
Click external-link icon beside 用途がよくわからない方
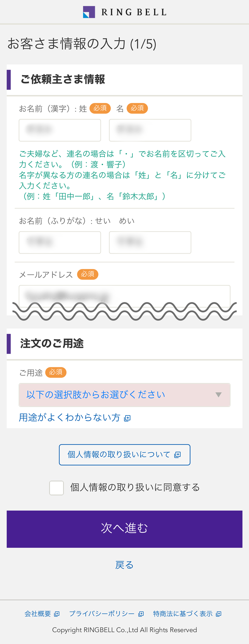(x=127, y=418)
